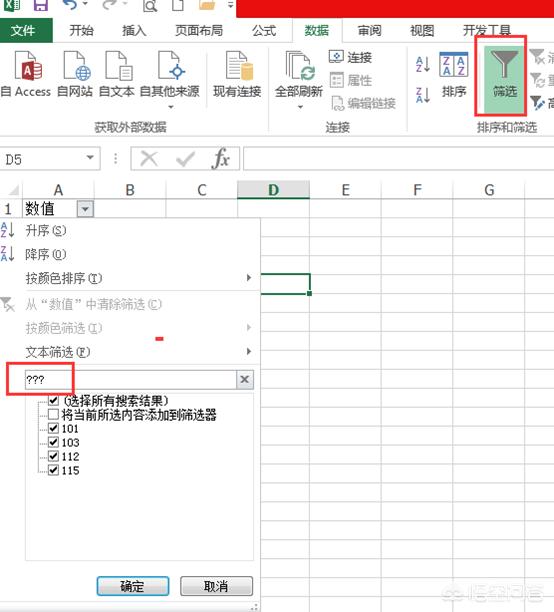This screenshot has height=612, width=554.
Task: Click the 取消 Cancel button
Action: coord(216,586)
